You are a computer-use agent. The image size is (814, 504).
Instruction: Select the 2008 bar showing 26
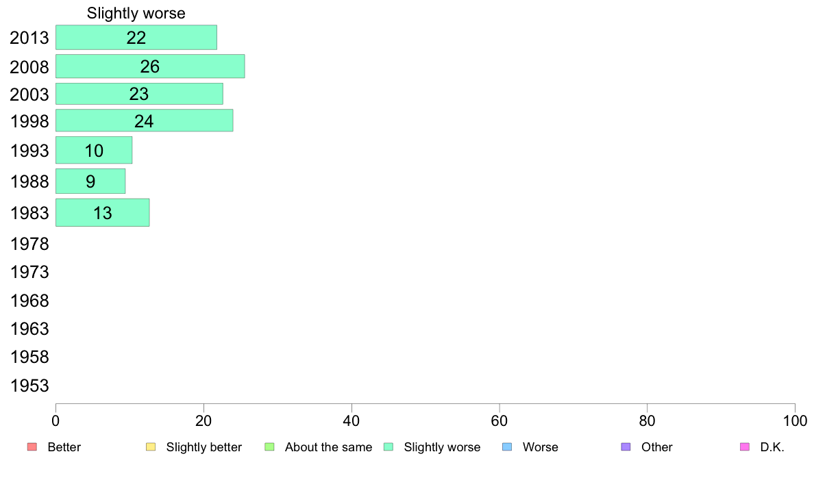[x=150, y=66]
